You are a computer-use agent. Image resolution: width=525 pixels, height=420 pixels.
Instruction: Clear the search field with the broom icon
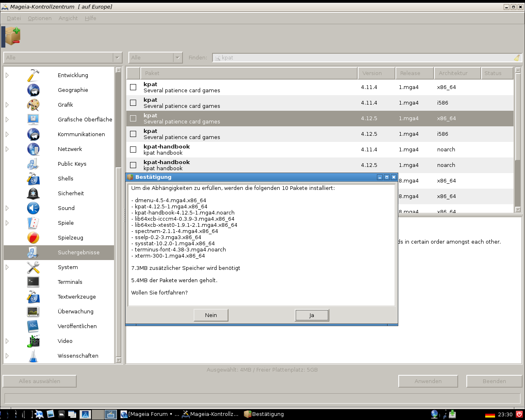(517, 58)
